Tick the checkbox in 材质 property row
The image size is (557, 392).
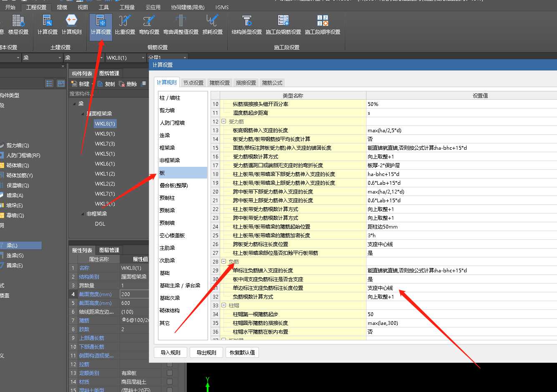(170, 382)
